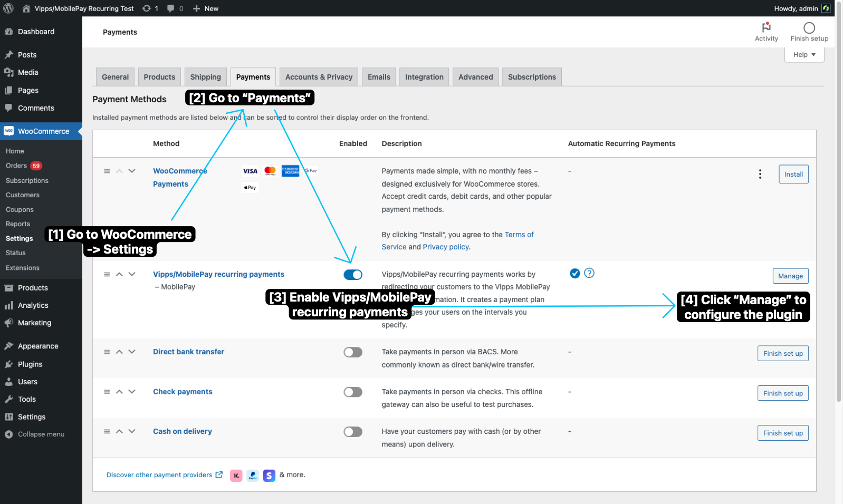Click the updates icon in admin bar
The height and width of the screenshot is (504, 843).
150,8
